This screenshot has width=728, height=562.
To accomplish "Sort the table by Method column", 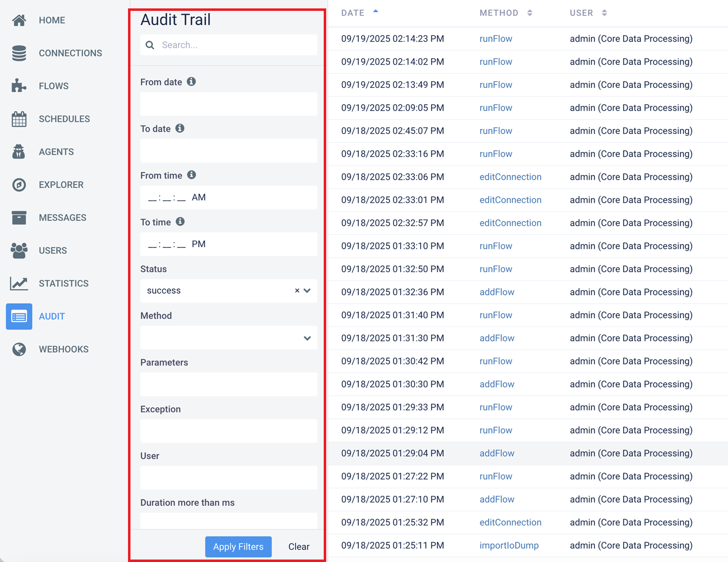I will pos(529,13).
